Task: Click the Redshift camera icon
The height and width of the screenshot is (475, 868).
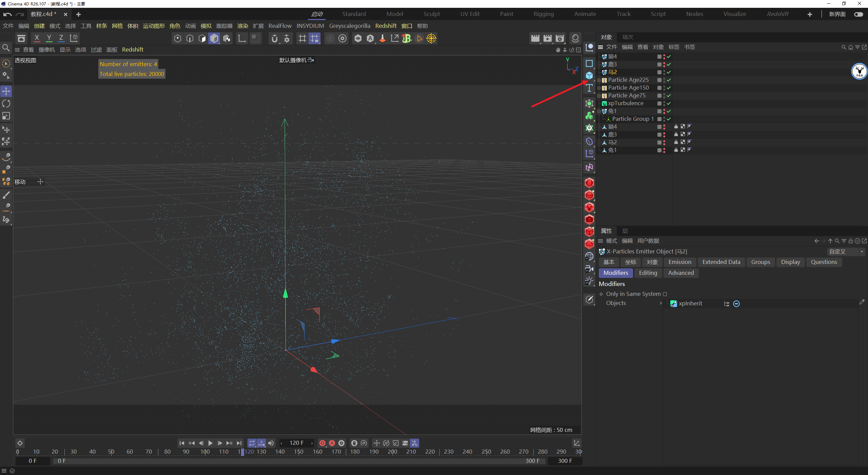Action: pyautogui.click(x=589, y=220)
